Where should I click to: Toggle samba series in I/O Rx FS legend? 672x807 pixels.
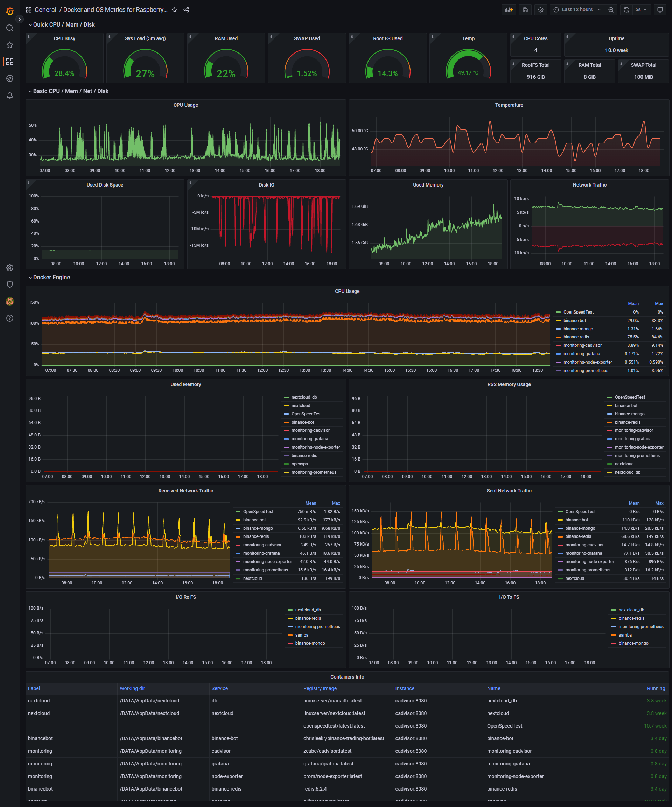coord(301,635)
